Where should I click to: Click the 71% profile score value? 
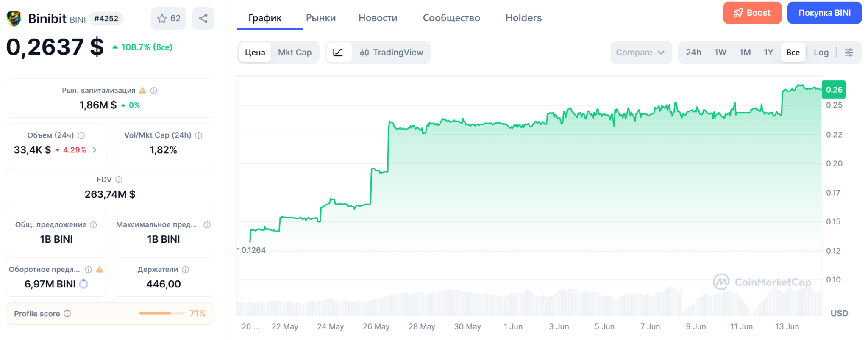click(x=198, y=313)
